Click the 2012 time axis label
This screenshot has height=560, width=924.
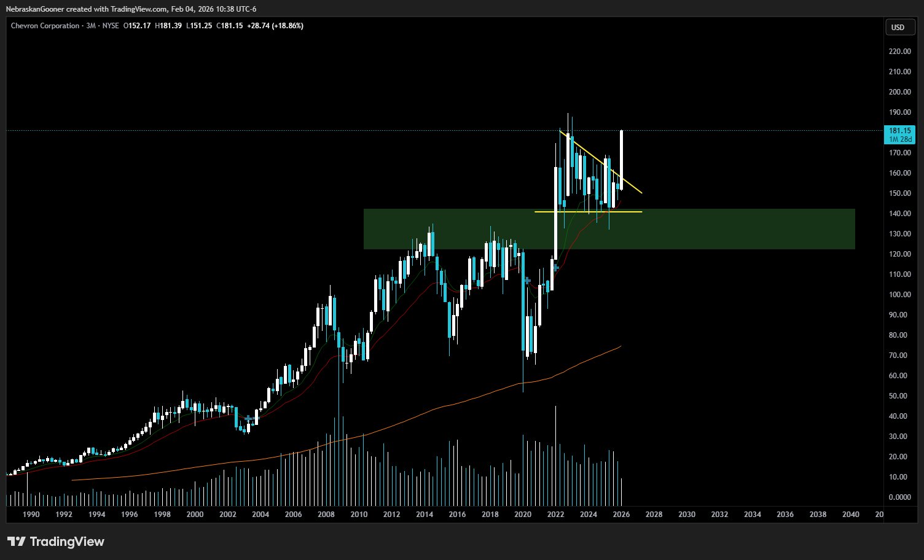click(x=391, y=515)
